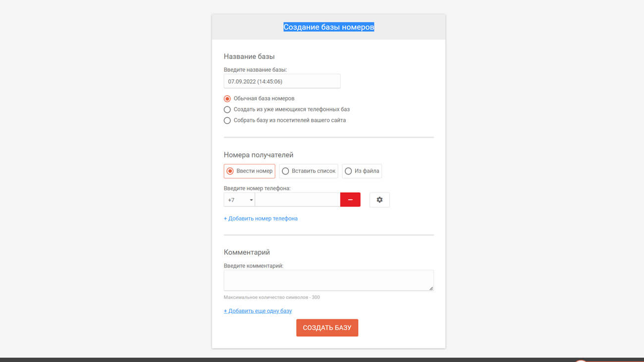Viewport: 644px width, 362px height.
Task: Click the phone number input field
Action: [297, 200]
